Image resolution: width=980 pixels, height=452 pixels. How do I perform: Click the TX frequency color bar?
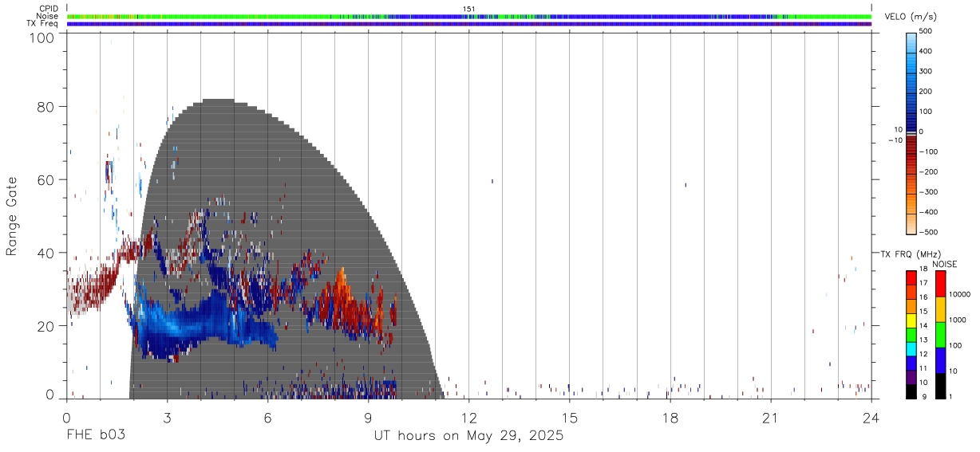pos(912,335)
